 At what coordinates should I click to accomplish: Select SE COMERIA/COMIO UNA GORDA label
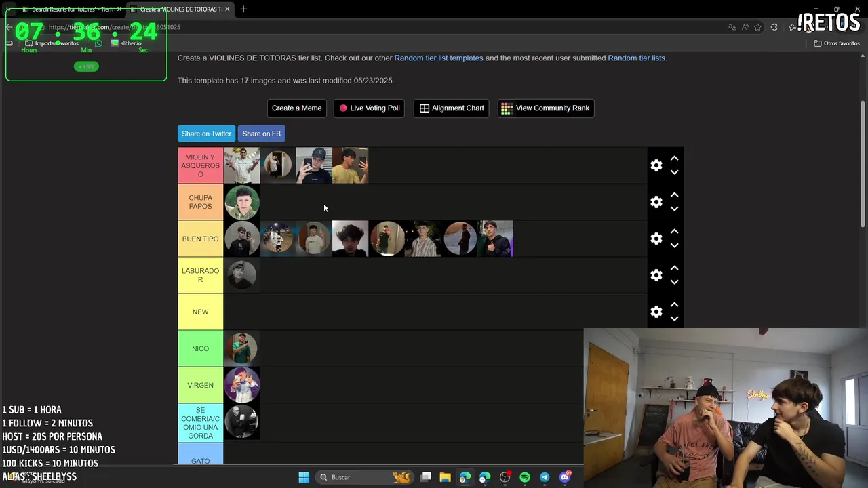pyautogui.click(x=201, y=423)
